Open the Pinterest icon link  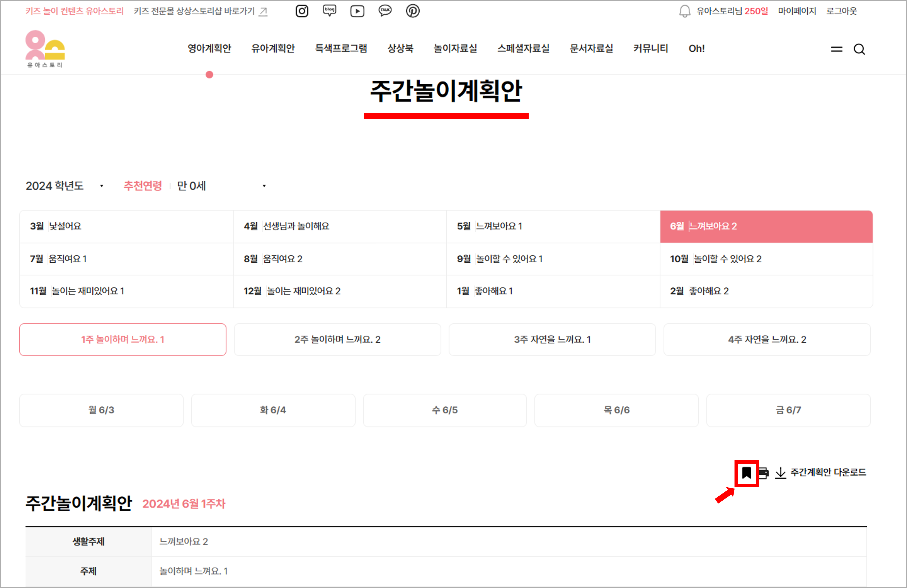[x=413, y=11]
